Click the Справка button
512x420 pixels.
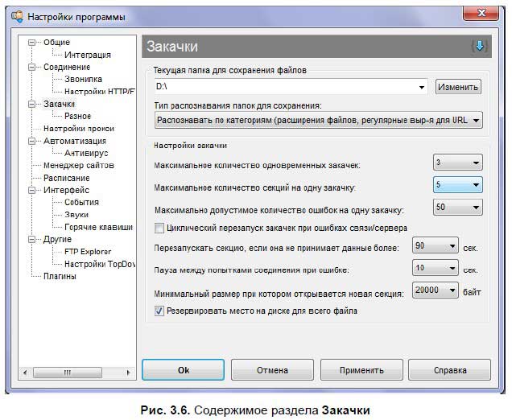point(449,370)
